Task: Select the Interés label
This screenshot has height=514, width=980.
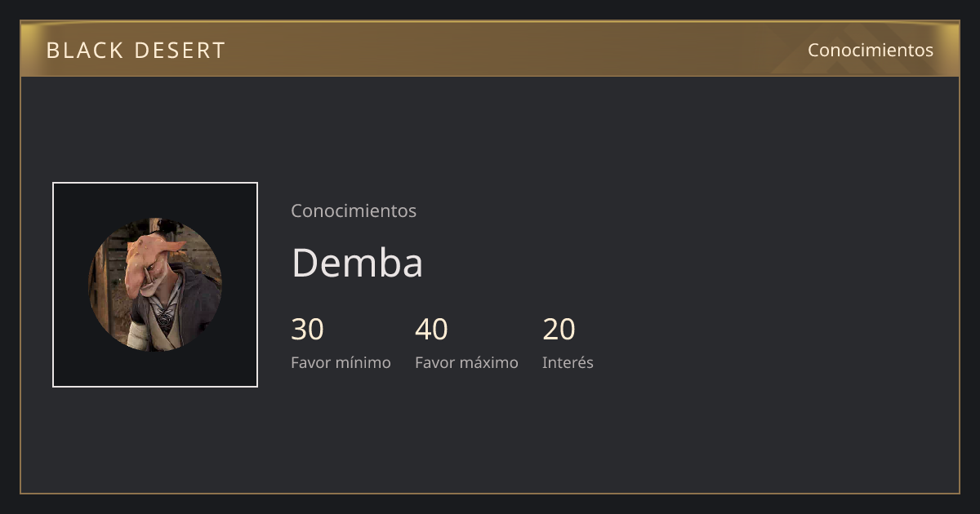Action: tap(568, 362)
